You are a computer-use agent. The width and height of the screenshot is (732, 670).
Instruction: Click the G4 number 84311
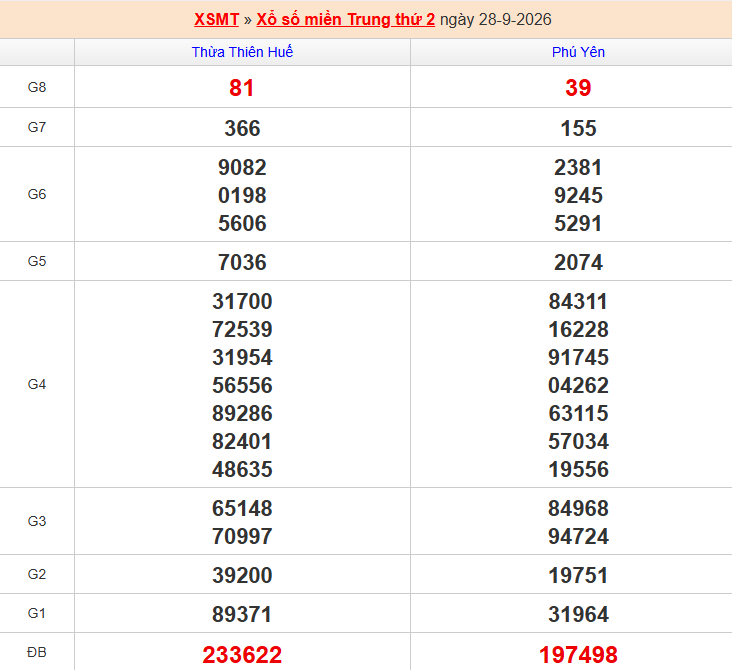tap(578, 302)
